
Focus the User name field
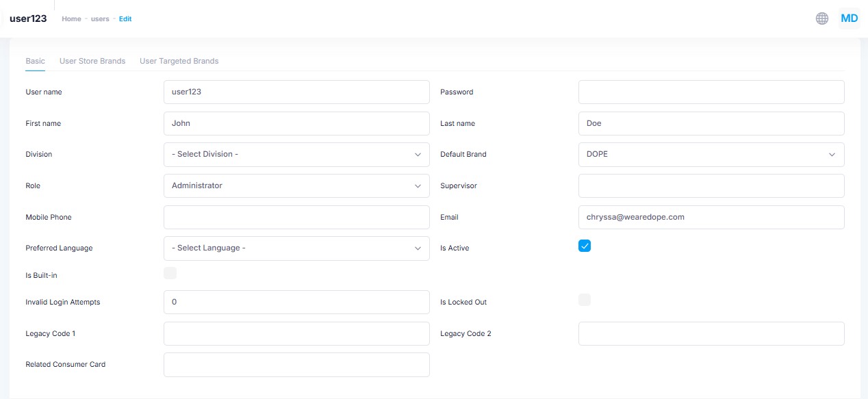(x=296, y=92)
